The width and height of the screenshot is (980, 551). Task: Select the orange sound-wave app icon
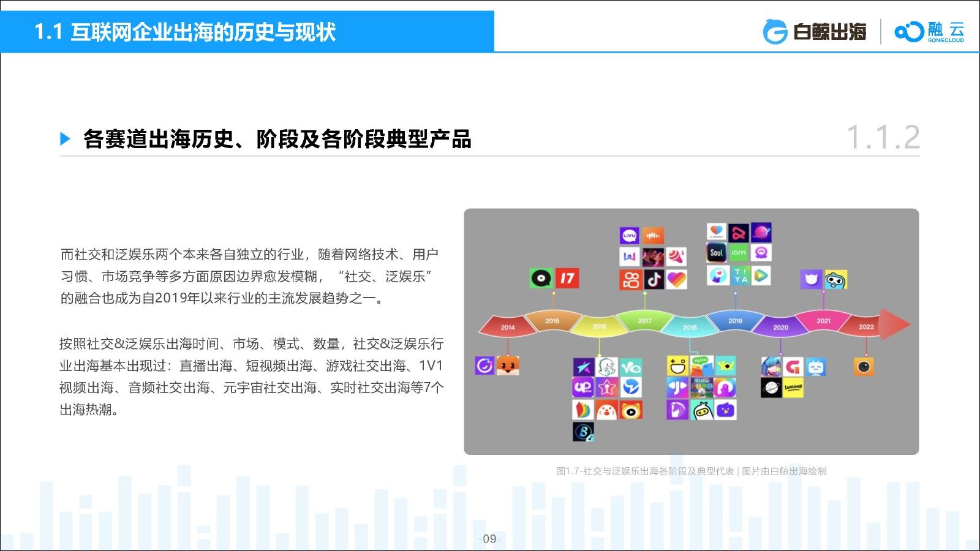[653, 236]
